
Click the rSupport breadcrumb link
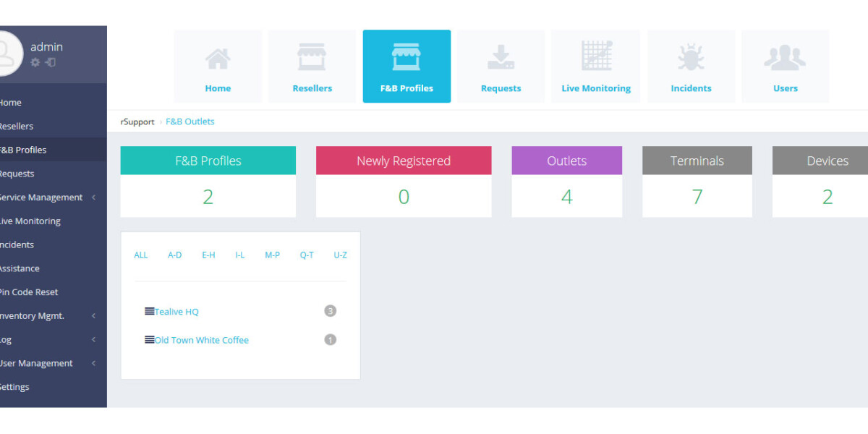(137, 122)
